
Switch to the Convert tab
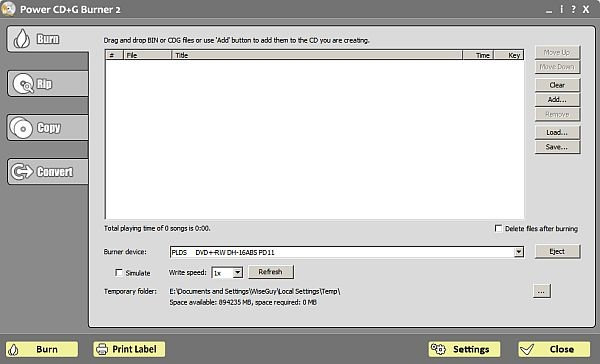48,171
